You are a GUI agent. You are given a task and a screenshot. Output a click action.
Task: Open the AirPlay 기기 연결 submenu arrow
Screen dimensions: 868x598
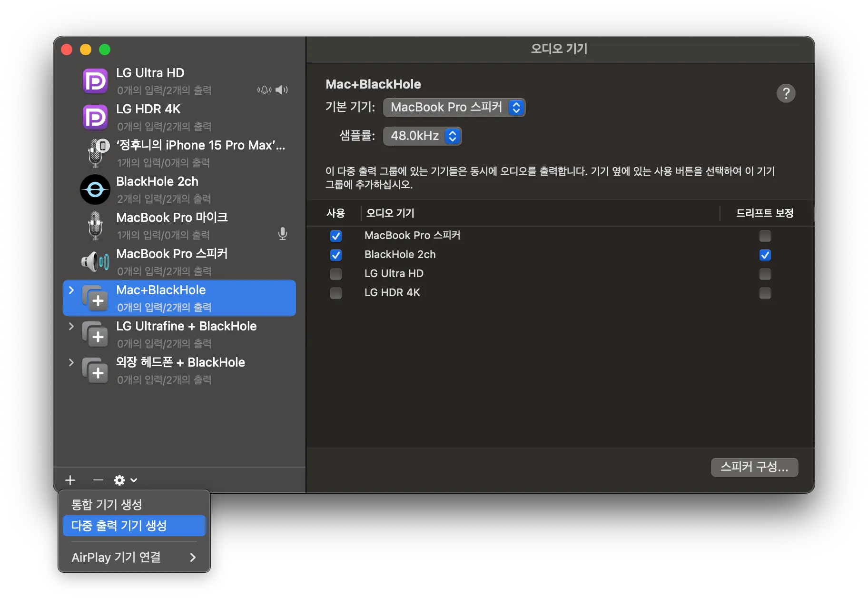[193, 557]
